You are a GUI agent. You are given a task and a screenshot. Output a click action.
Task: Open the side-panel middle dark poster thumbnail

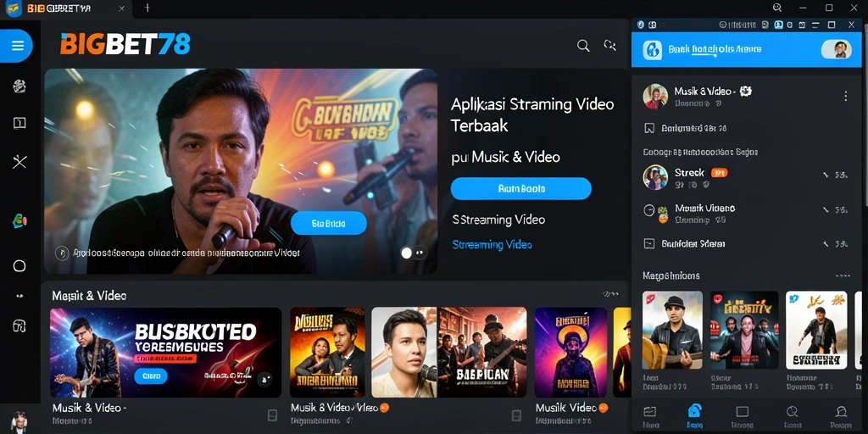[744, 331]
